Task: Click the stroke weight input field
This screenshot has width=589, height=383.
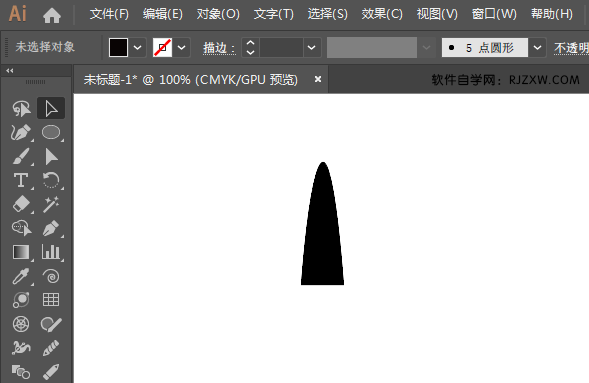Action: click(x=281, y=48)
